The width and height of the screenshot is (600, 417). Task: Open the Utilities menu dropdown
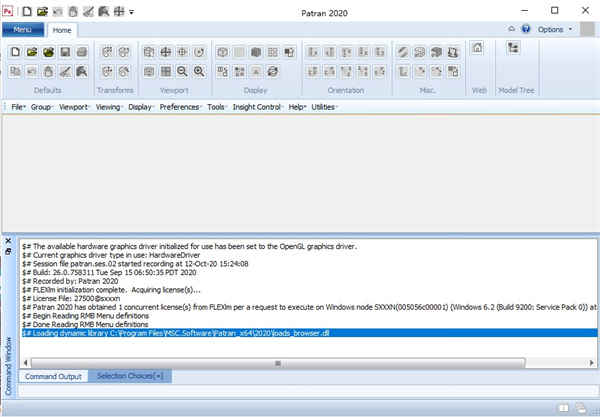pos(324,107)
